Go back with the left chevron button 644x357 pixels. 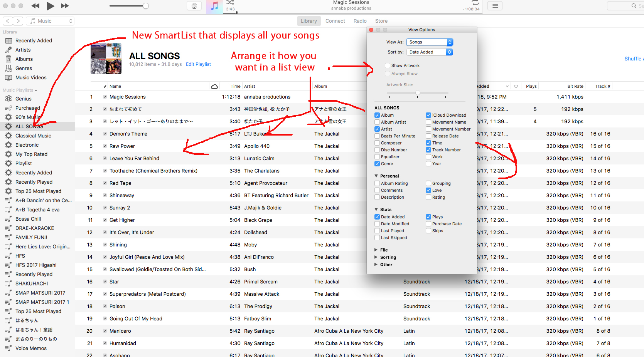point(8,21)
